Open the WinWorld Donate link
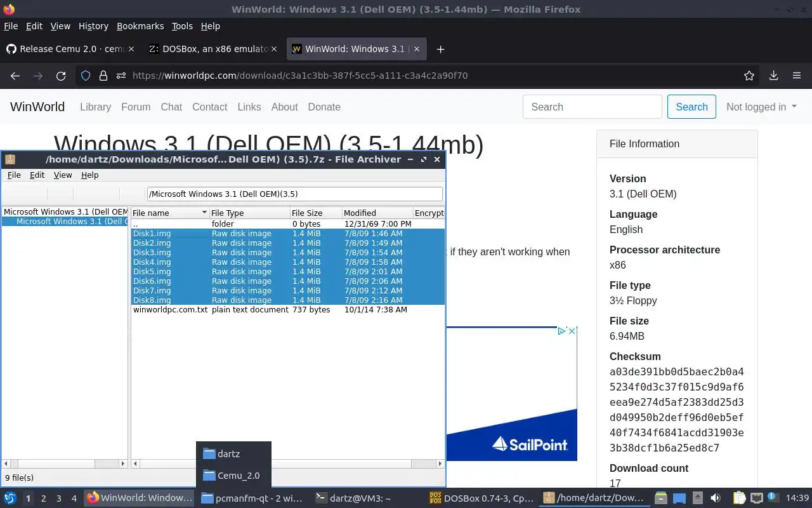 324,107
